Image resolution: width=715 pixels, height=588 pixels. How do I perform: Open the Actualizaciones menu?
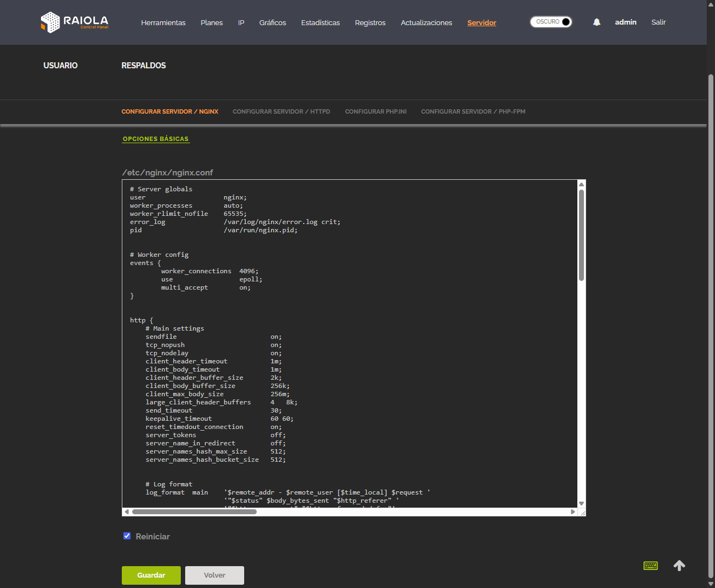pos(427,22)
